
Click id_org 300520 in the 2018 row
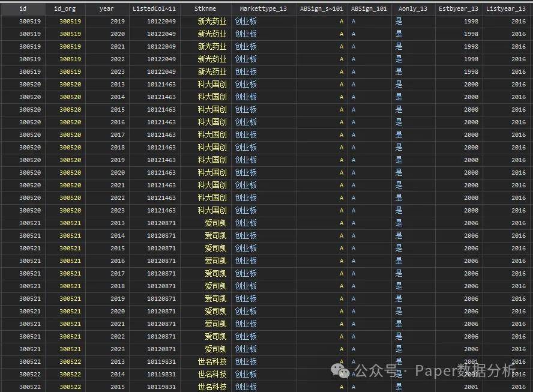click(x=70, y=147)
